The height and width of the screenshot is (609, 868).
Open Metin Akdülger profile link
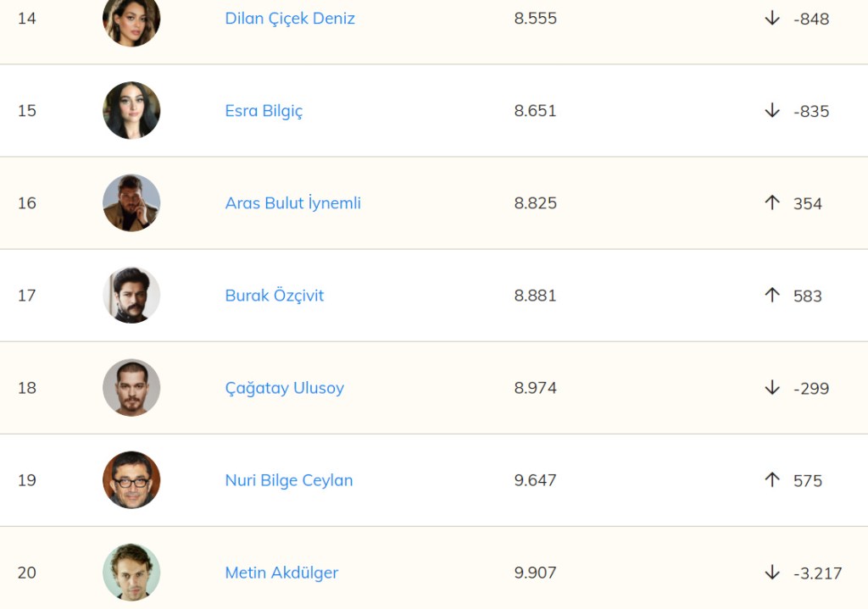tap(281, 573)
